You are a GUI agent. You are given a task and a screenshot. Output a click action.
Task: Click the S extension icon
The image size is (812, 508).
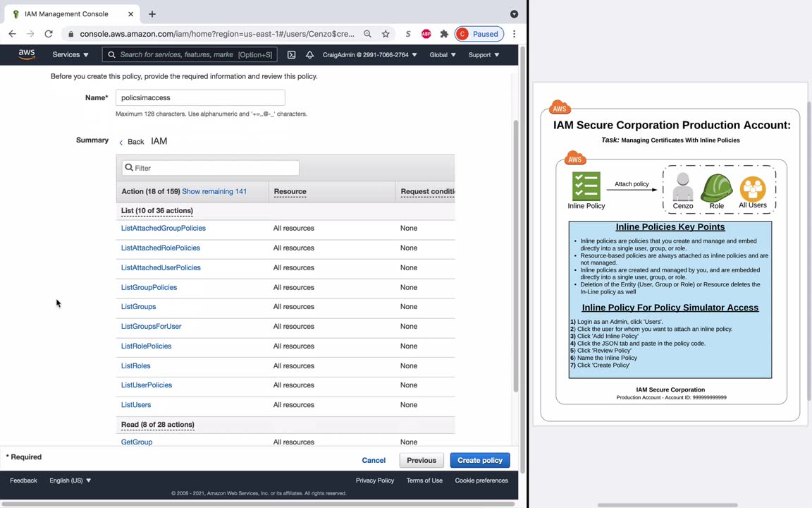point(408,34)
